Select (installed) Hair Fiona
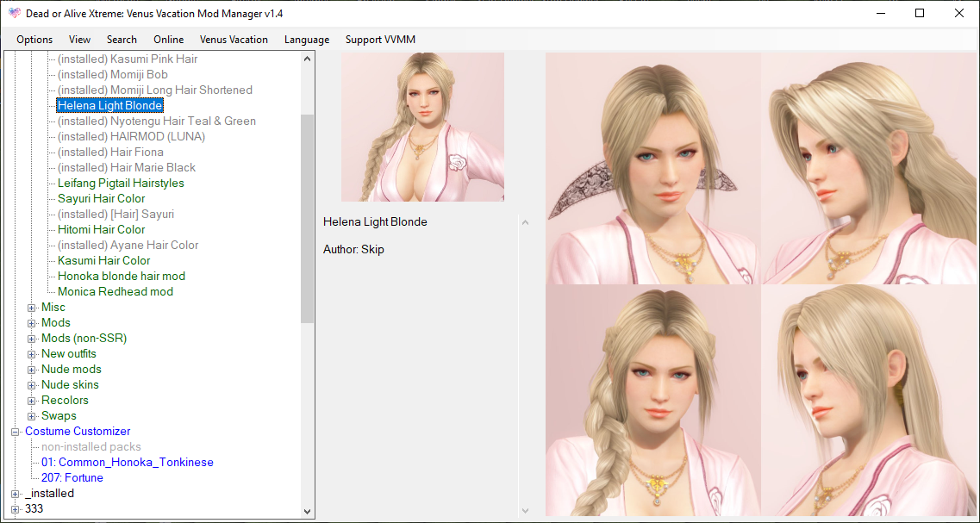This screenshot has height=523, width=980. pos(110,152)
